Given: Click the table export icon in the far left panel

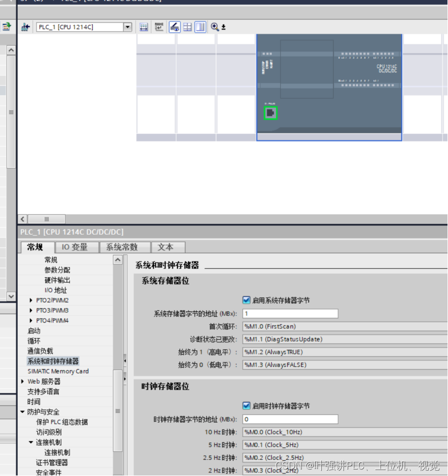Looking at the screenshot, I should (6, 27).
